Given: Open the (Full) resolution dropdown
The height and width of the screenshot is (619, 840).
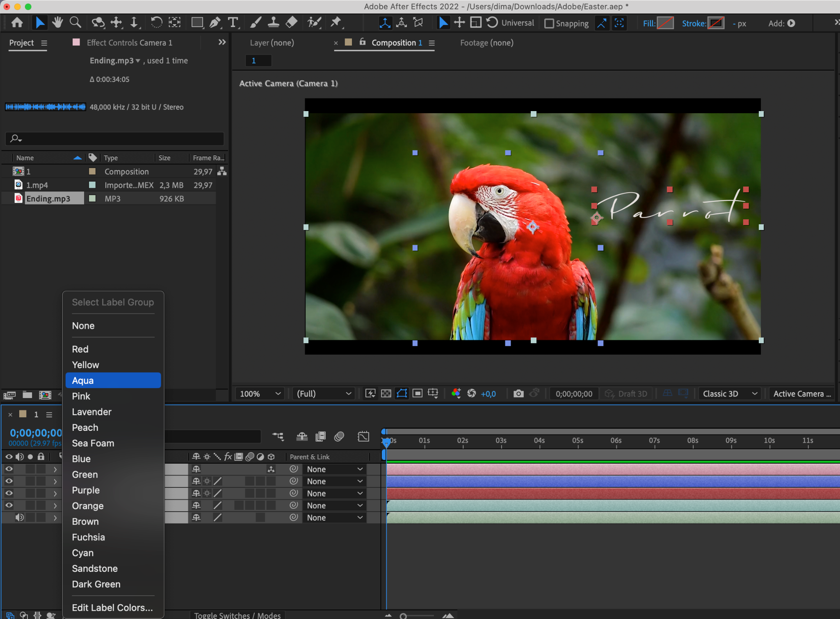Looking at the screenshot, I should tap(324, 394).
